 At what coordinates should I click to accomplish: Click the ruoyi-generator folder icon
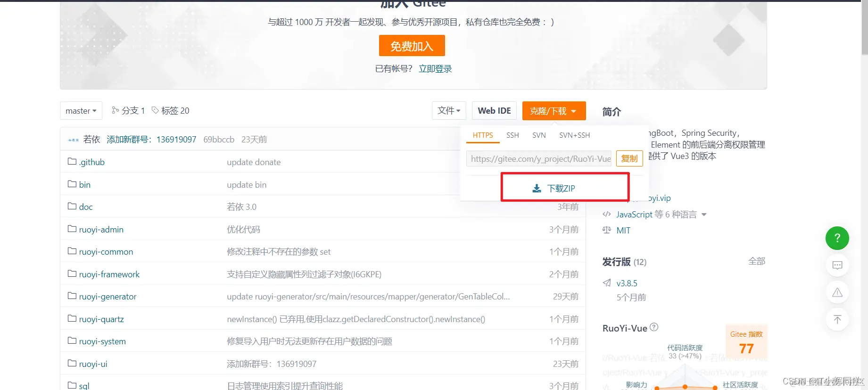coord(72,296)
